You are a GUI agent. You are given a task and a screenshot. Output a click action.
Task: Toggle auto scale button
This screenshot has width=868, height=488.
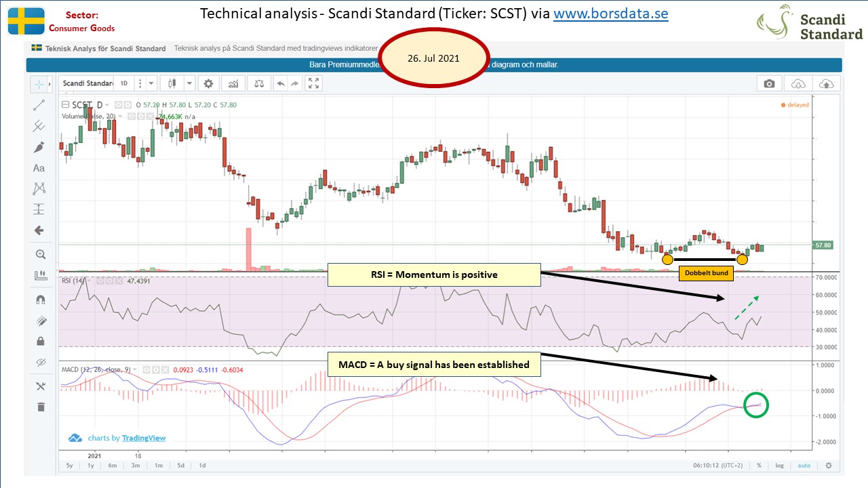coord(804,466)
